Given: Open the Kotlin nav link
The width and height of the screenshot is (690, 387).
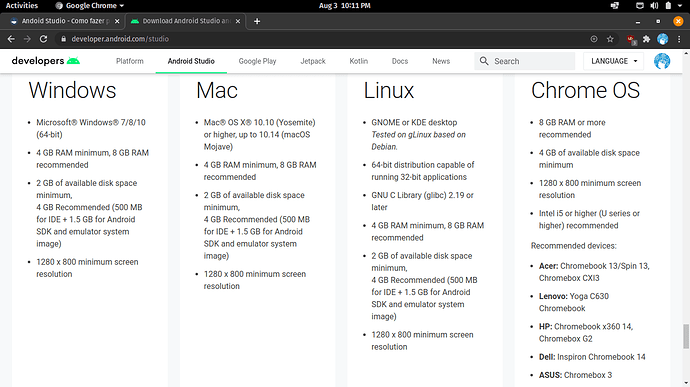Looking at the screenshot, I should coord(359,61).
